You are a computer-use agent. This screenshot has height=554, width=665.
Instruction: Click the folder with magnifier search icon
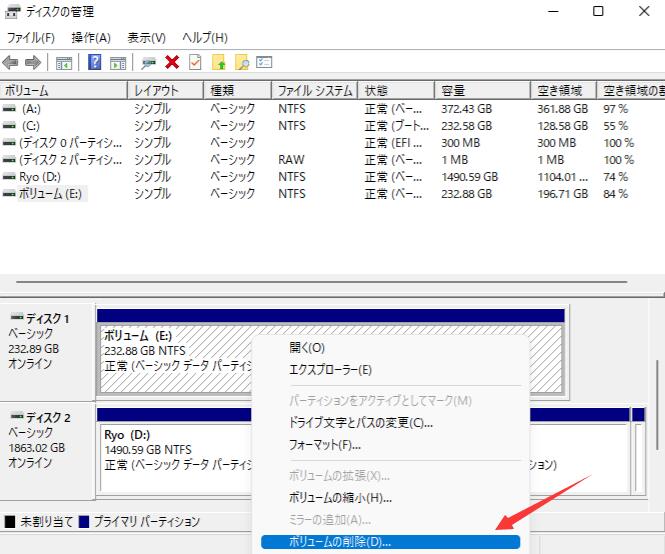point(242,62)
